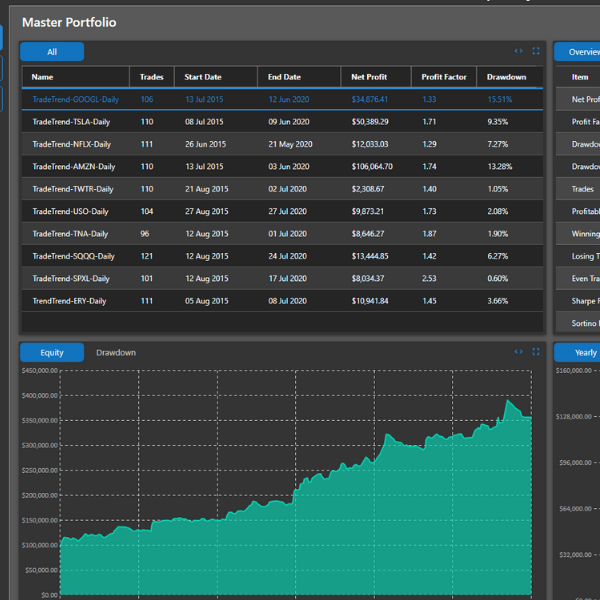Select the TradeTrend-SPXL-Daily row
The width and height of the screenshot is (600, 600).
click(282, 278)
